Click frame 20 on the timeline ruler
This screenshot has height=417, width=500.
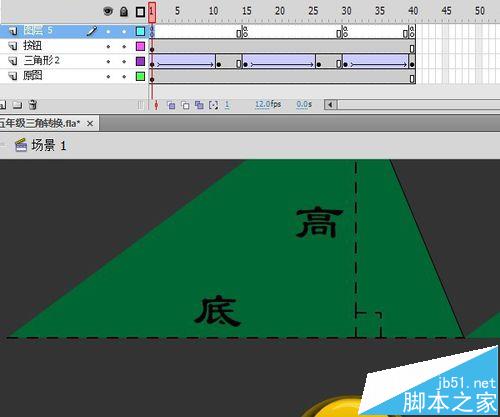[279, 11]
